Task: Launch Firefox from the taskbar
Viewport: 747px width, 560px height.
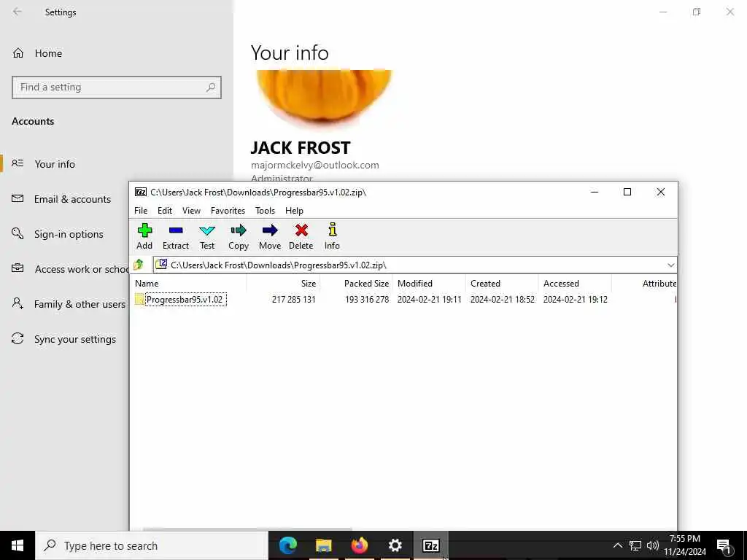Action: pyautogui.click(x=359, y=545)
